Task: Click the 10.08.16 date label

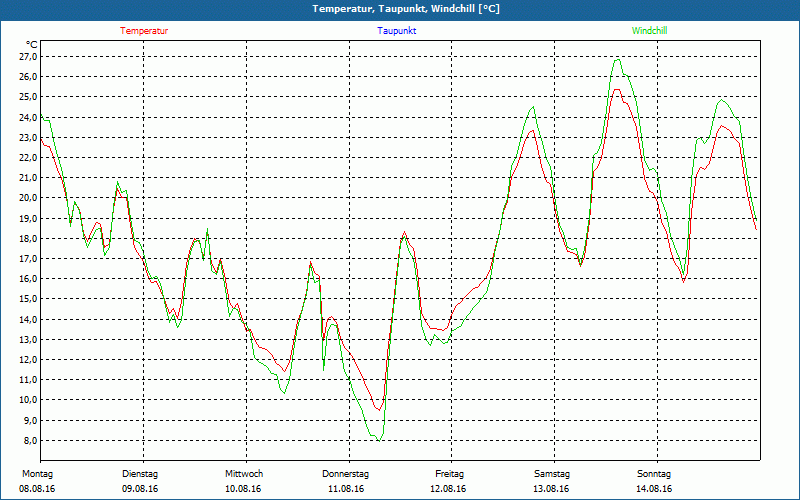Action: tap(243, 489)
